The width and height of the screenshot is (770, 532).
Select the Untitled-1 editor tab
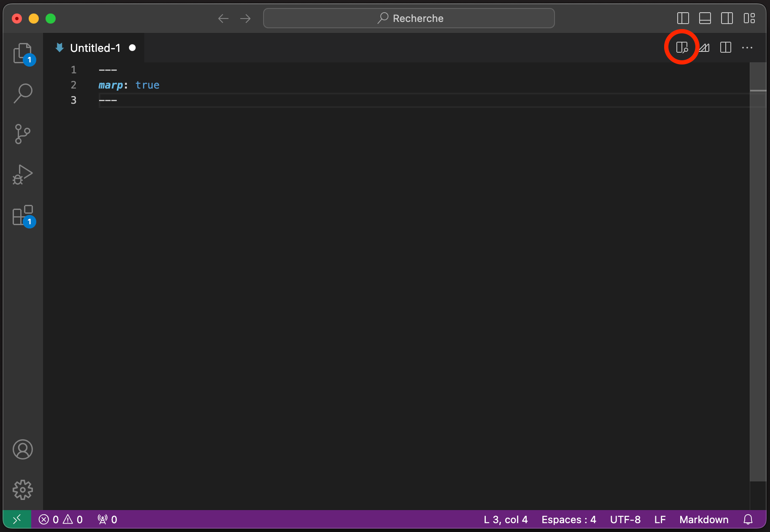(x=94, y=48)
